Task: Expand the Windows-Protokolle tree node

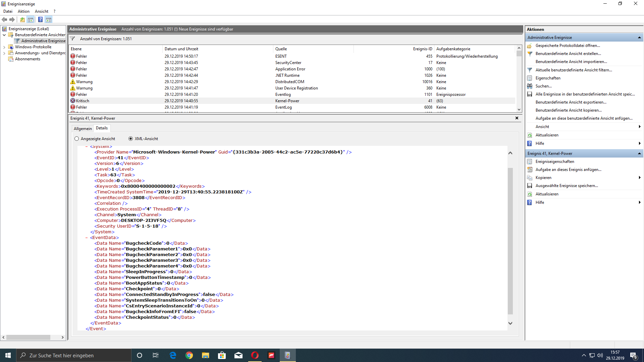Action: (4, 47)
